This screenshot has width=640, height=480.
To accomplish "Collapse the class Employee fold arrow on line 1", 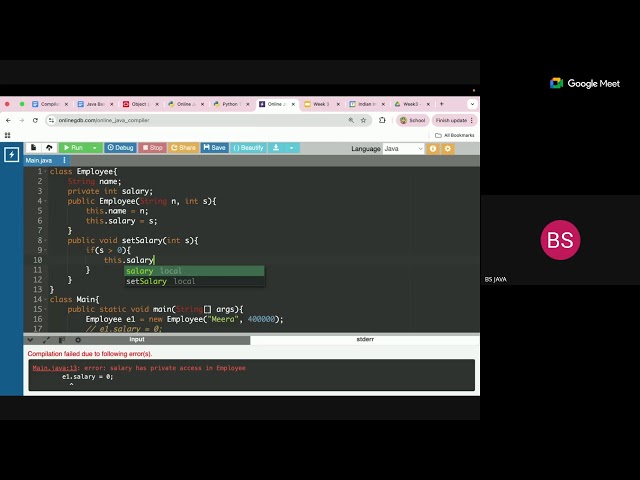I will 45,171.
